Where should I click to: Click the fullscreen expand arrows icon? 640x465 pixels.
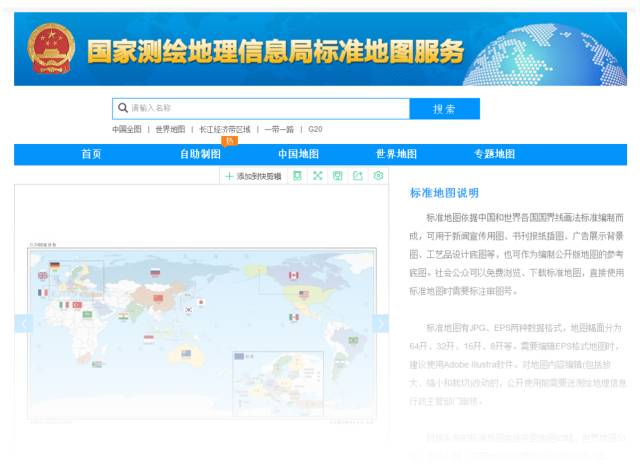[318, 176]
